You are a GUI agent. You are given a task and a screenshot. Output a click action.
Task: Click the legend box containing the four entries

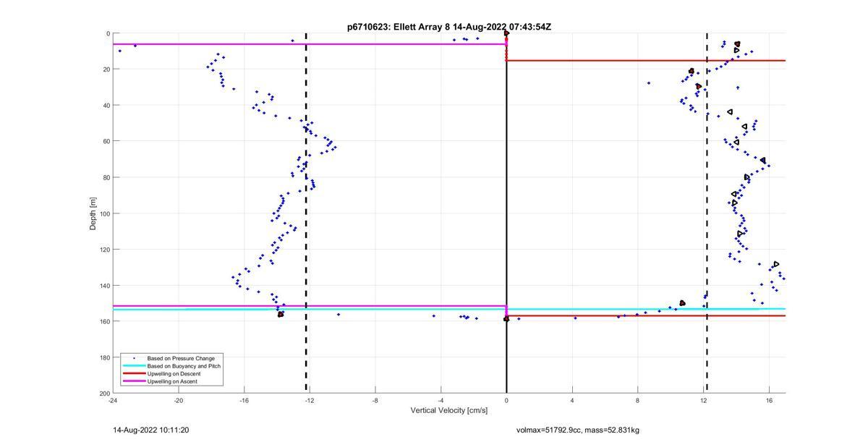[x=171, y=370]
